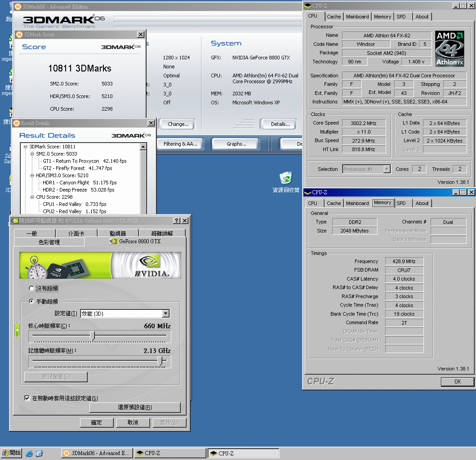The height and width of the screenshot is (460, 476).
Task: Close the 3DMark Score dialog
Action: pos(141,35)
